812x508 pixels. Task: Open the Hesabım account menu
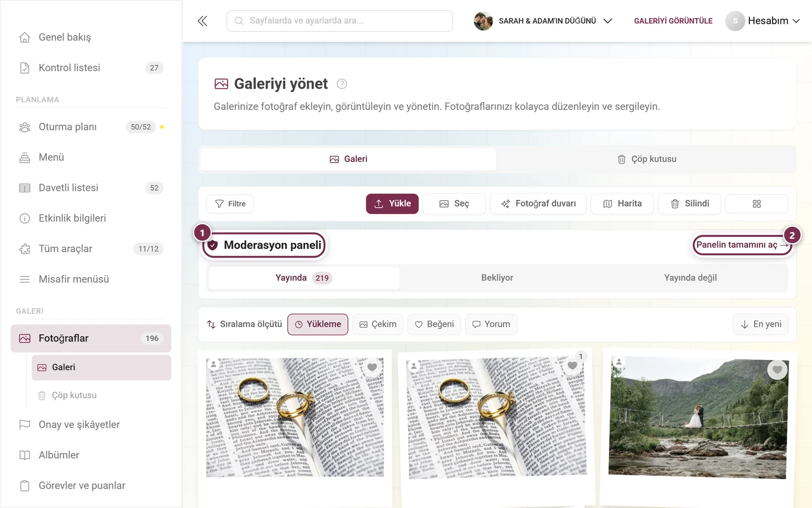click(x=763, y=21)
